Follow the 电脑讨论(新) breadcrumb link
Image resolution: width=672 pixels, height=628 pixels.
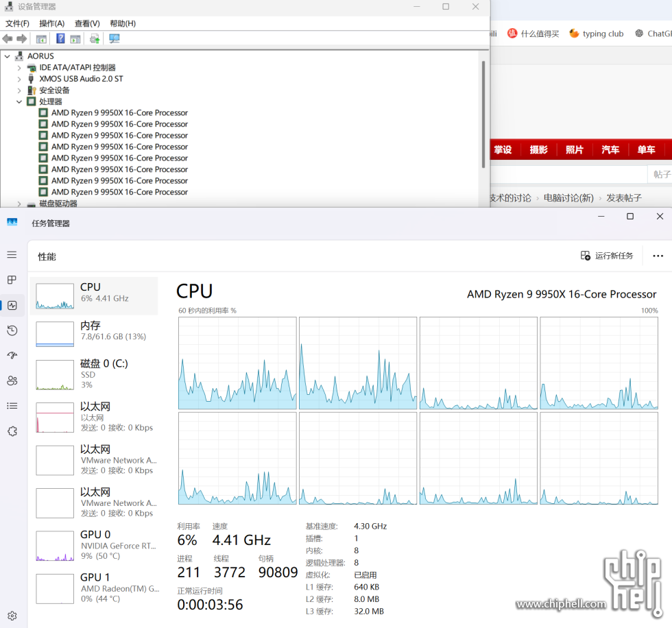(568, 198)
